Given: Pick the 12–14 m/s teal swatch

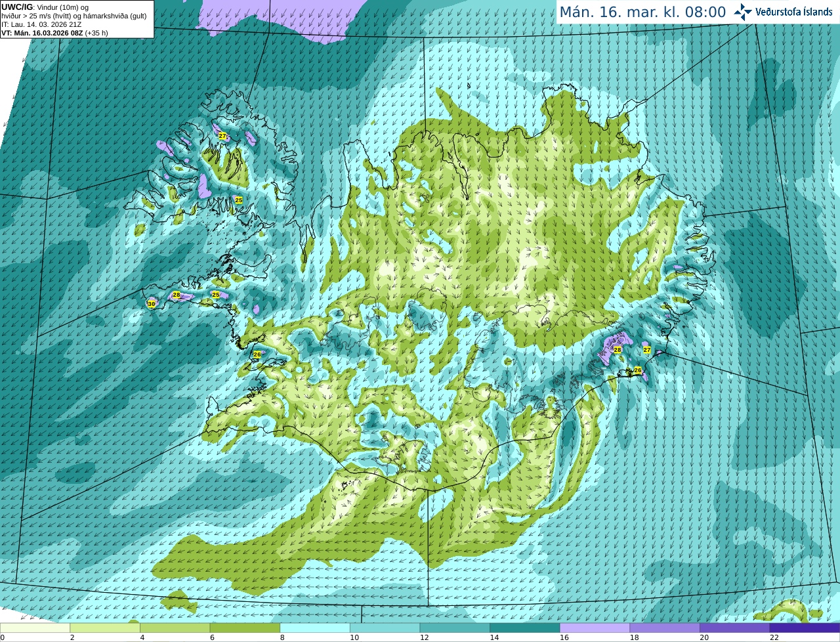Looking at the screenshot, I should click(x=455, y=628).
